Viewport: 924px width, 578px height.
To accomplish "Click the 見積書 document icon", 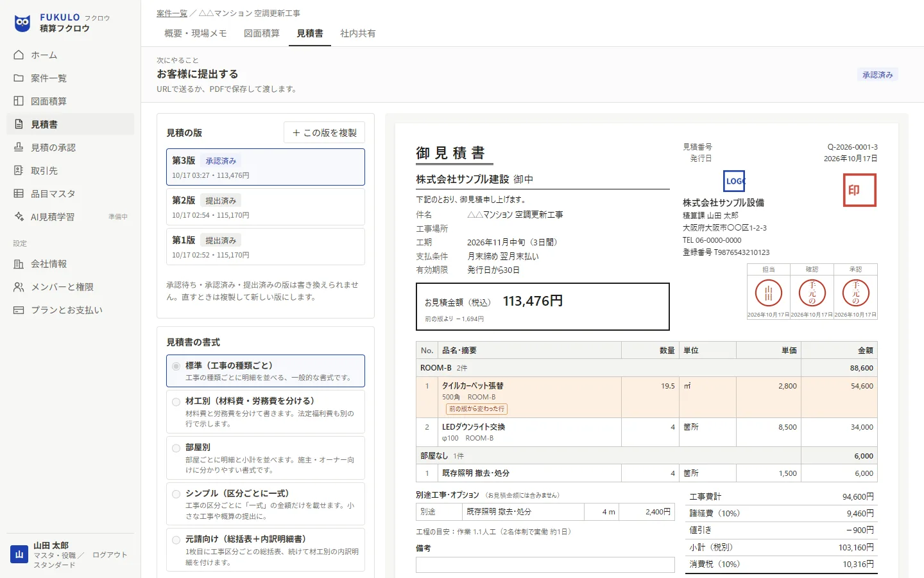I will (x=19, y=125).
